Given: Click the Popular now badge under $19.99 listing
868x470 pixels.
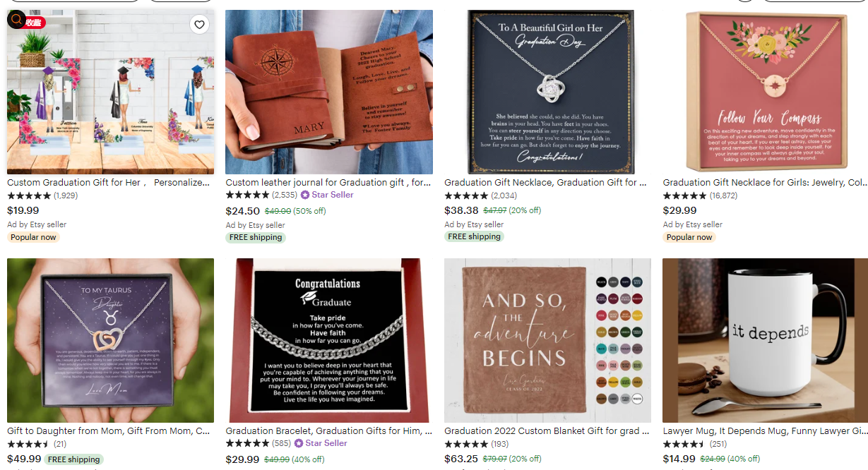Looking at the screenshot, I should pos(33,237).
